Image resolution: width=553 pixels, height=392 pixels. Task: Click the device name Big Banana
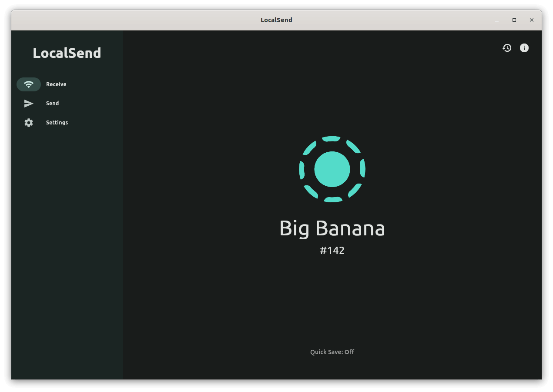coord(332,228)
